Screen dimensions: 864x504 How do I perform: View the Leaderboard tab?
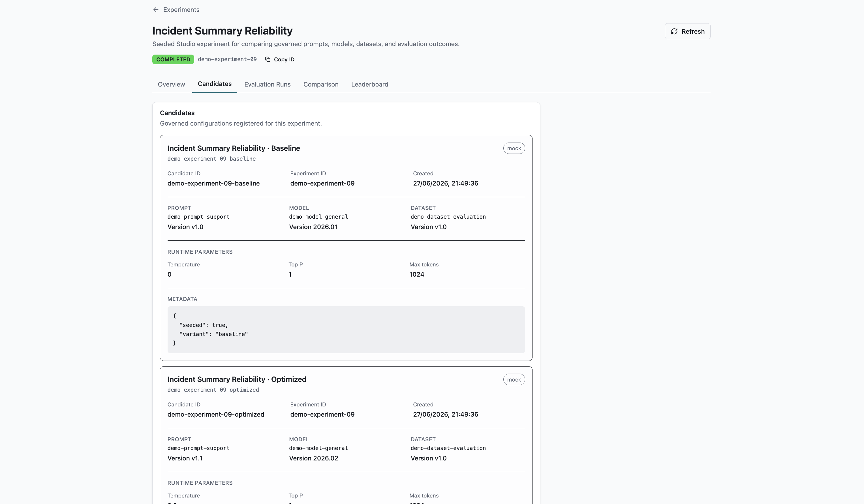pyautogui.click(x=370, y=84)
